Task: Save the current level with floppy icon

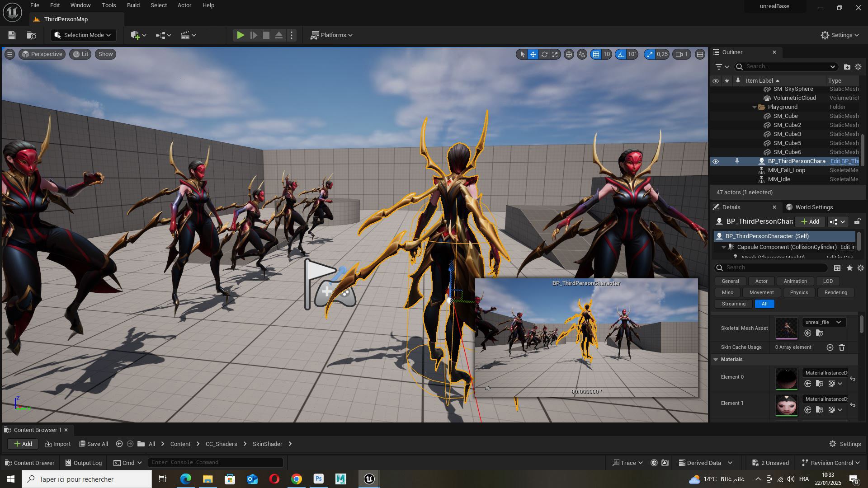Action: 12,35
